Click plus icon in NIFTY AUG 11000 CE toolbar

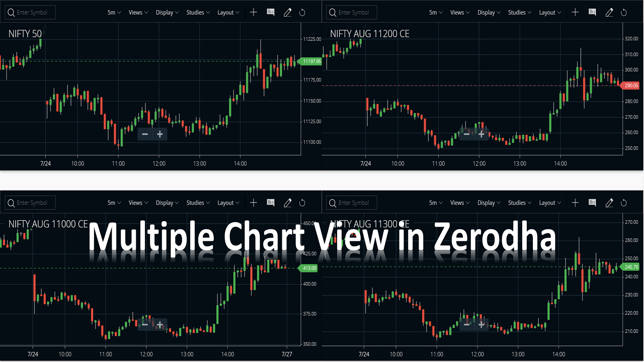254,203
